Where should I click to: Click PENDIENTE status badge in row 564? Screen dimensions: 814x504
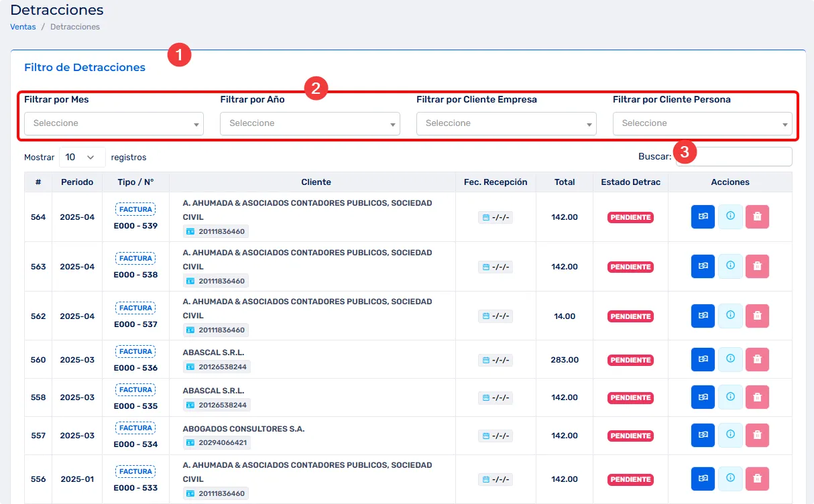click(630, 218)
